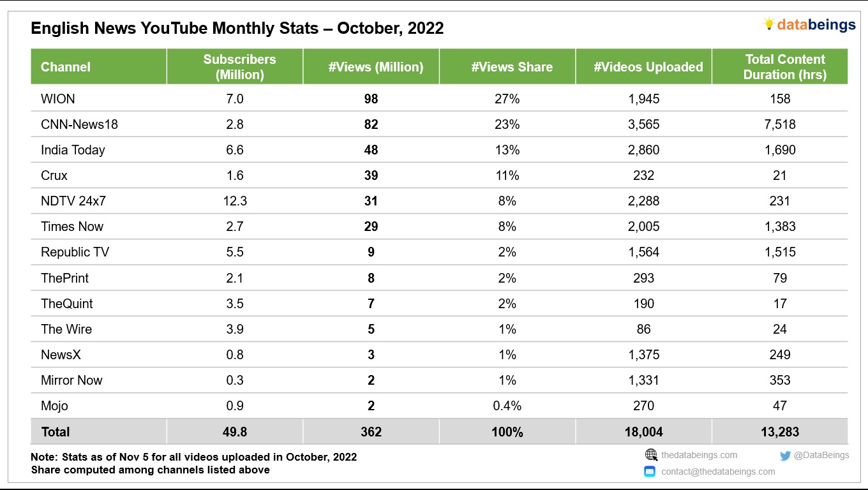Image resolution: width=868 pixels, height=490 pixels.
Task: Click the English News YouTube Monthly Stats title
Action: pyautogui.click(x=237, y=29)
